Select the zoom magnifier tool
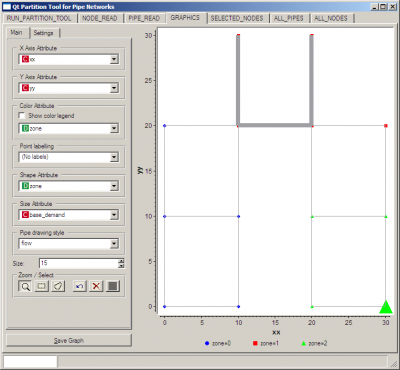400x370 pixels. click(x=25, y=286)
